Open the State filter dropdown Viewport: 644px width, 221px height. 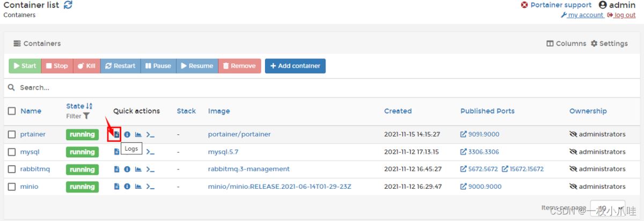click(x=78, y=116)
